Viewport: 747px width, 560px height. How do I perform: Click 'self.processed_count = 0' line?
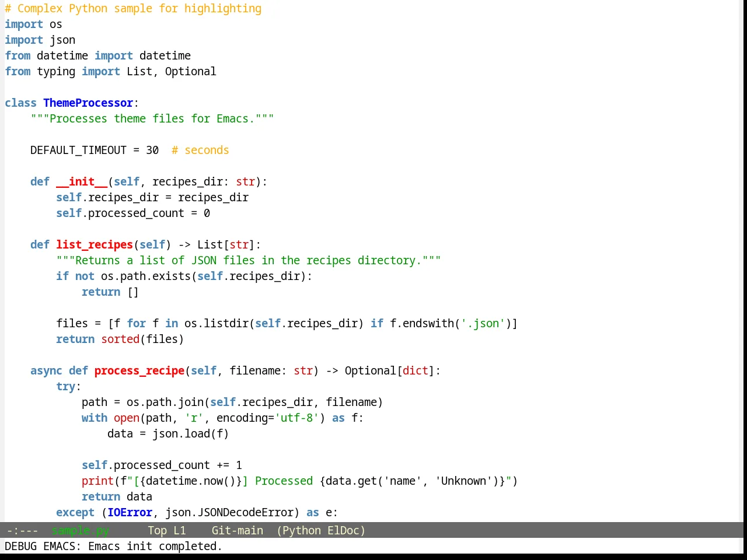[133, 213]
